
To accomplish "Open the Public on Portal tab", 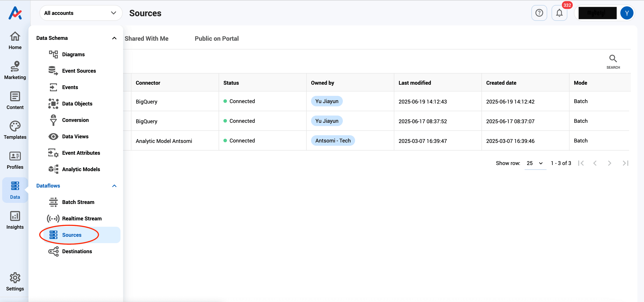I will click(216, 39).
